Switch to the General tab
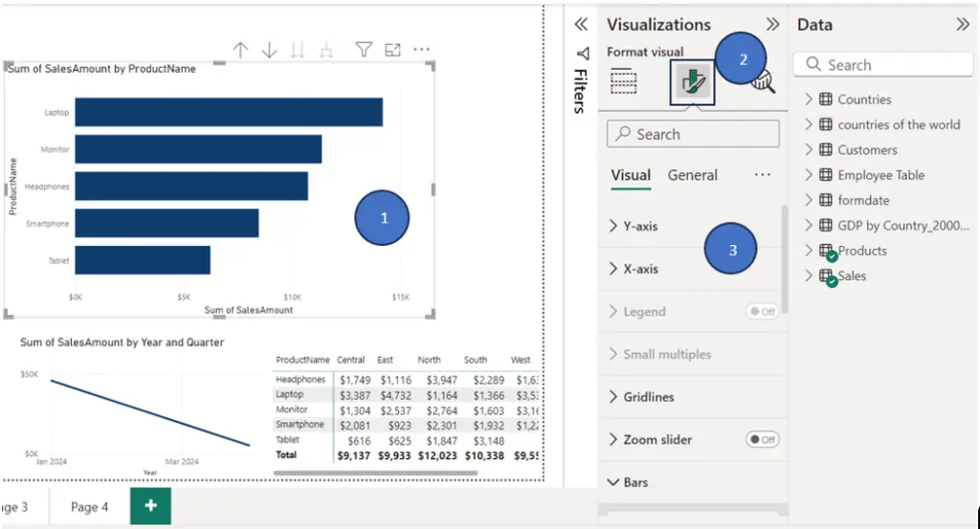 click(x=692, y=175)
